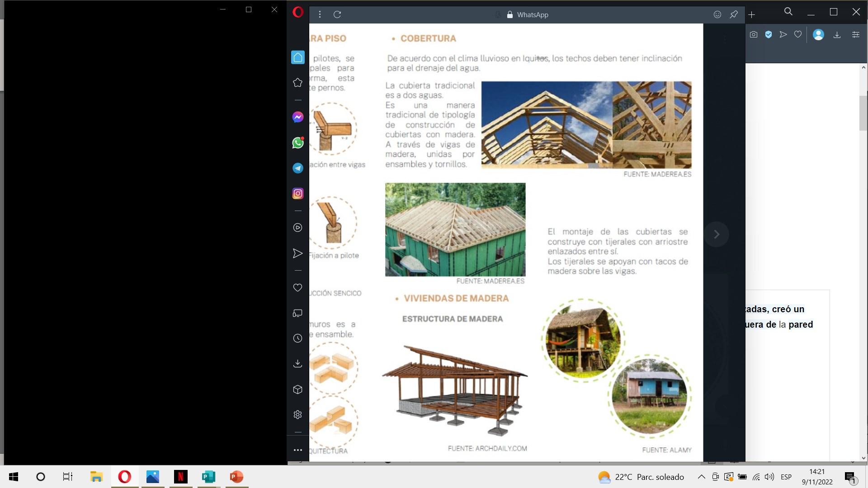
Task: Open Easy Setup sliders icon
Action: point(855,34)
